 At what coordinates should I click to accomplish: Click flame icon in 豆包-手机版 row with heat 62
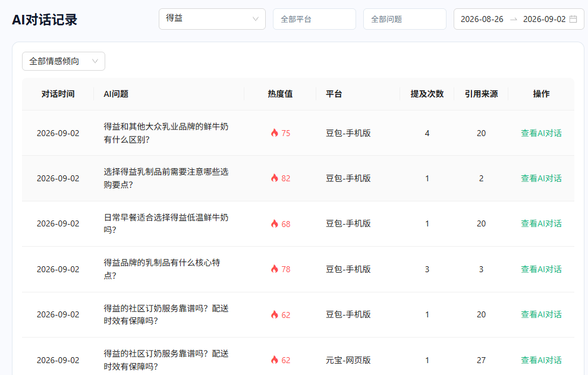(x=275, y=314)
